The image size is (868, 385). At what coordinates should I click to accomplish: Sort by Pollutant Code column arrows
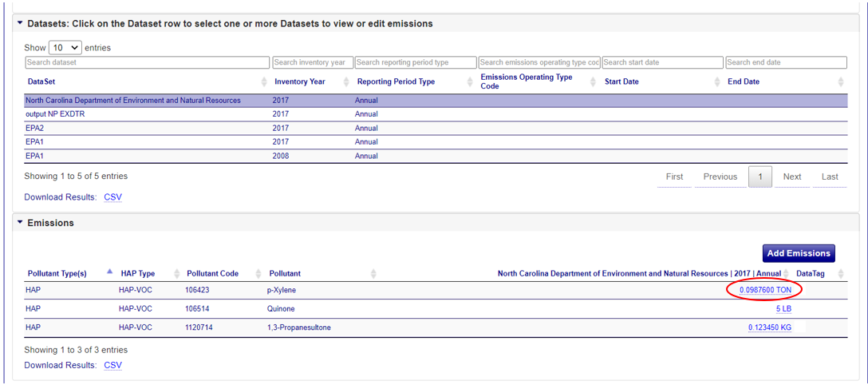[258, 274]
